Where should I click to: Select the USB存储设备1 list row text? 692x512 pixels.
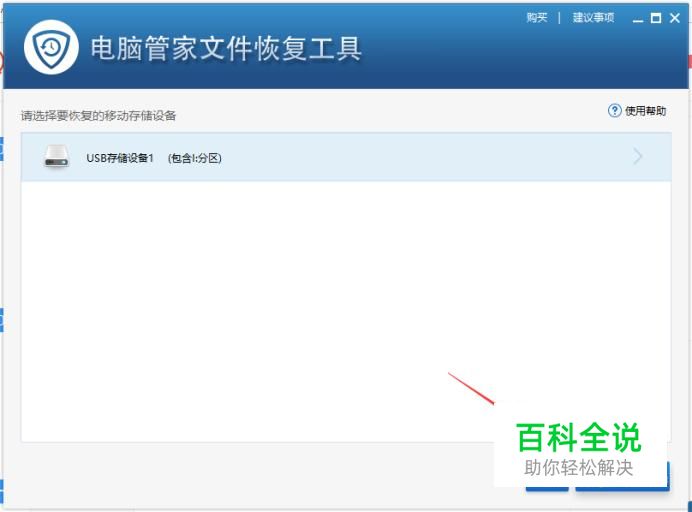120,158
